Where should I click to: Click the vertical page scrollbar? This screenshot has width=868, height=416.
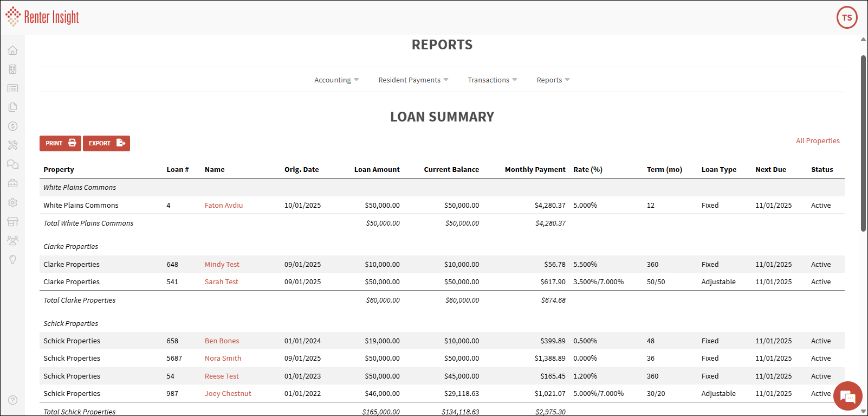(863, 144)
